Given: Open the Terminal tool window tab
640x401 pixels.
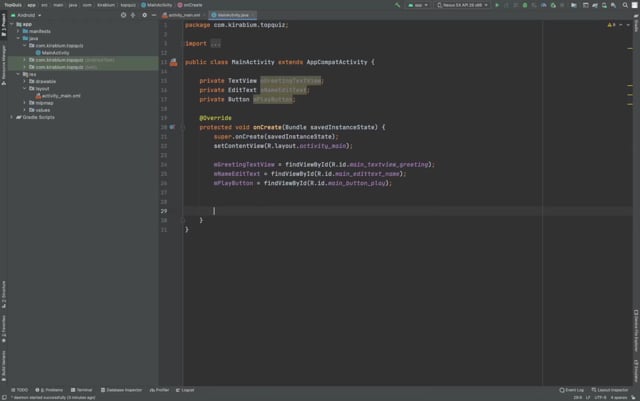Looking at the screenshot, I should pyautogui.click(x=82, y=390).
